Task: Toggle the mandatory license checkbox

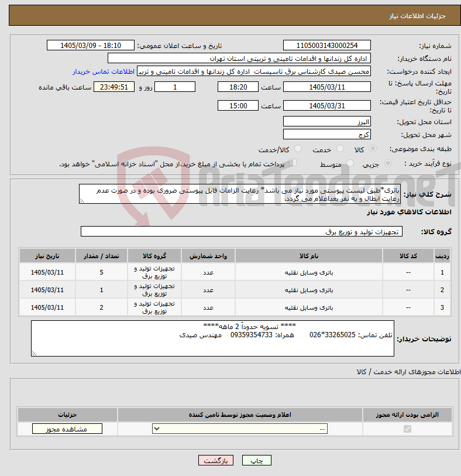Action: (x=407, y=429)
